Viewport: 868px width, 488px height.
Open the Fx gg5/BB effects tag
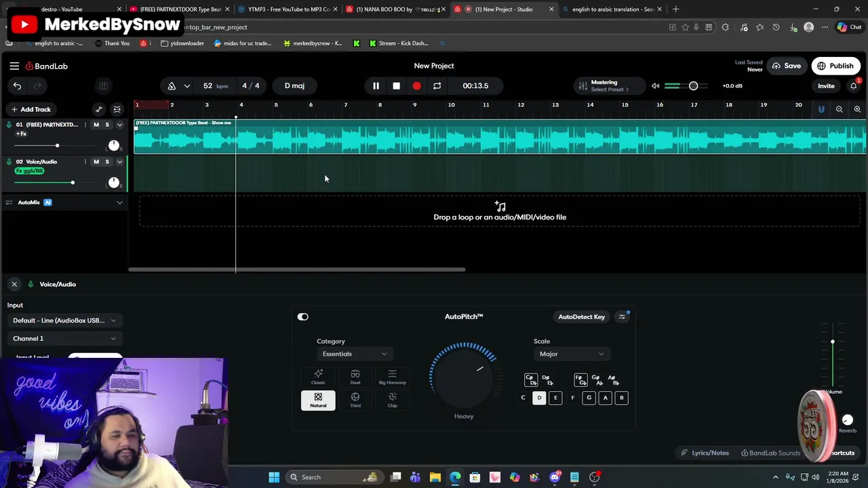click(29, 171)
